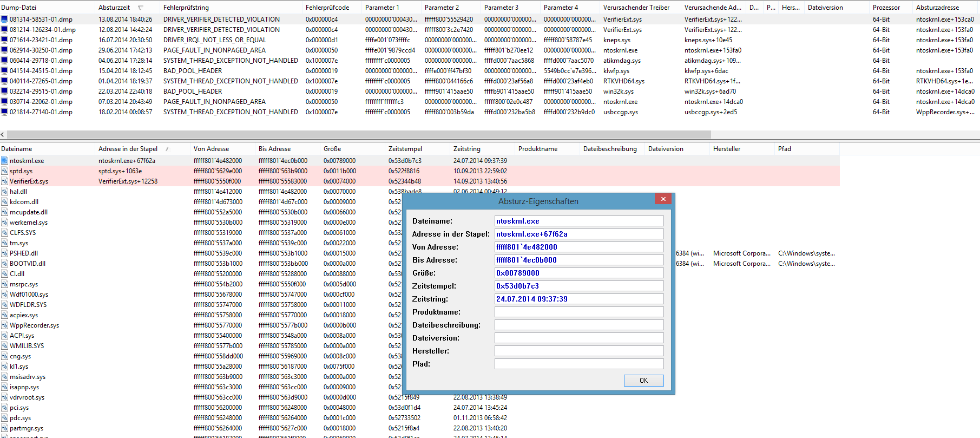Select the DRIVER_IRQL_NOT_LESS_OR_EQUAL entry
The image size is (980, 438).
215,40
